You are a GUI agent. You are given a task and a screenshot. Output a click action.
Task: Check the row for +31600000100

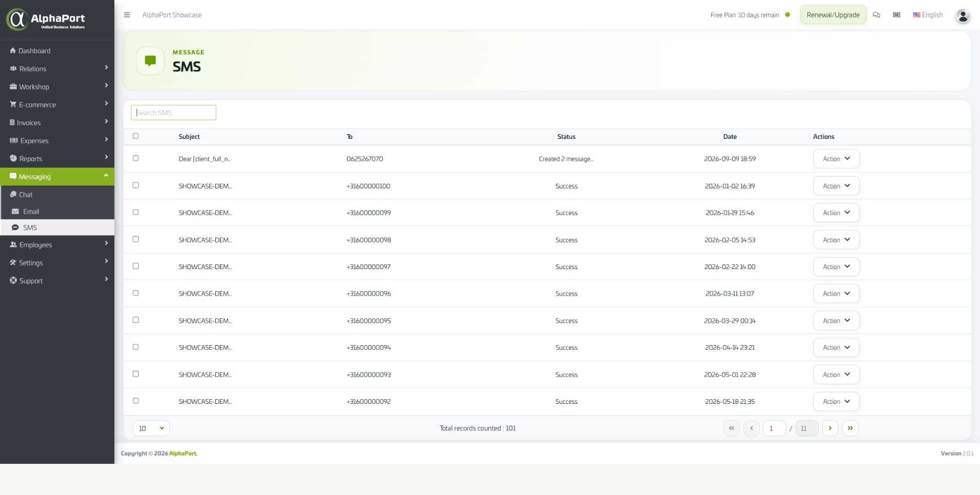click(x=136, y=185)
